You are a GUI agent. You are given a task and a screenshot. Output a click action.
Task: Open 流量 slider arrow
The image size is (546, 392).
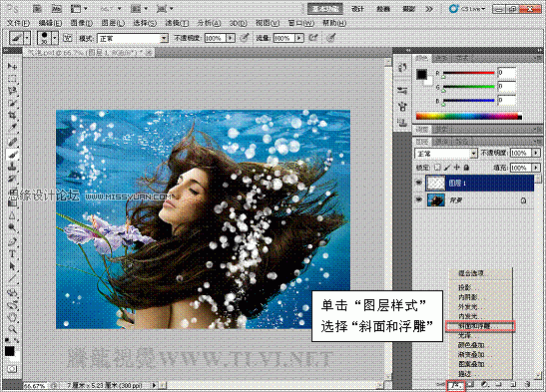(x=299, y=38)
